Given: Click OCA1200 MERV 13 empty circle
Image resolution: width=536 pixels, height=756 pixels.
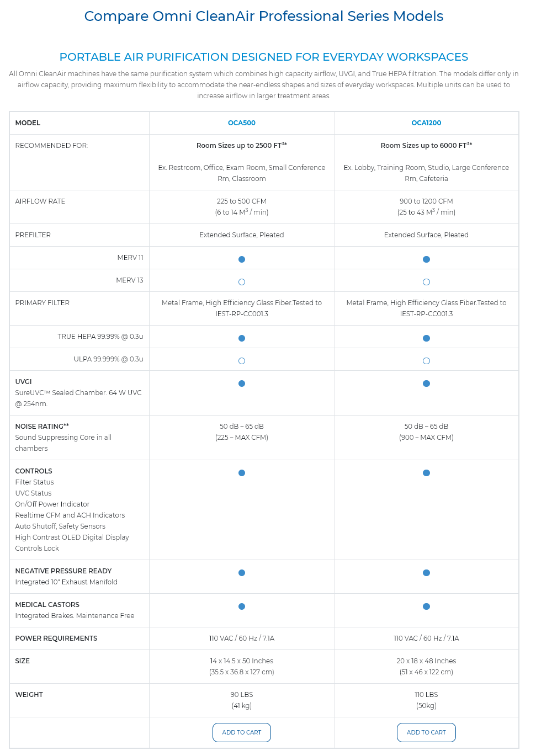Looking at the screenshot, I should 426,282.
